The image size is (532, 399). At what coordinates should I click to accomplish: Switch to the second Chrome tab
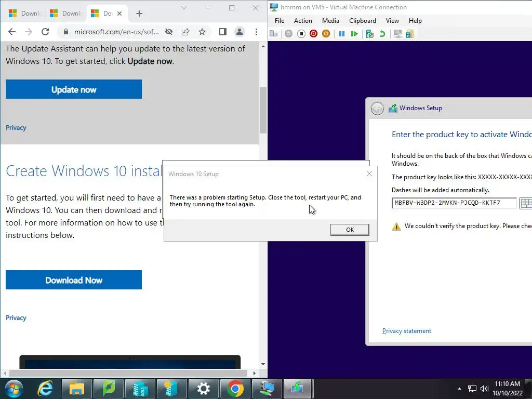(66, 14)
